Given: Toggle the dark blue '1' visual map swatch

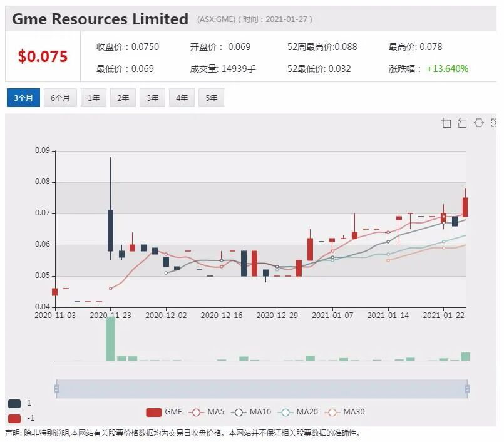Looking at the screenshot, I should tap(14, 403).
